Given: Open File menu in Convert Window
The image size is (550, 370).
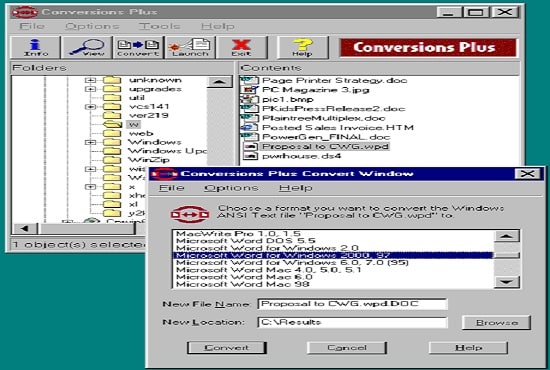Looking at the screenshot, I should coord(172,188).
